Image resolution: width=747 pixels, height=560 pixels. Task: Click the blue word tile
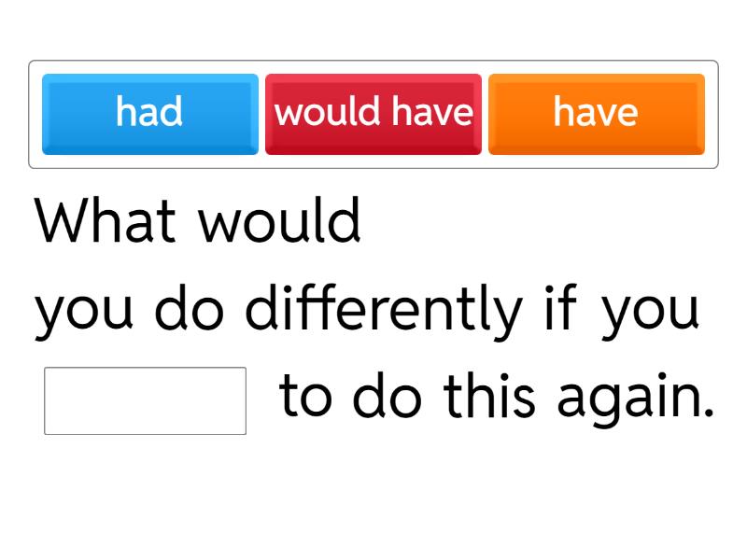pyautogui.click(x=149, y=113)
